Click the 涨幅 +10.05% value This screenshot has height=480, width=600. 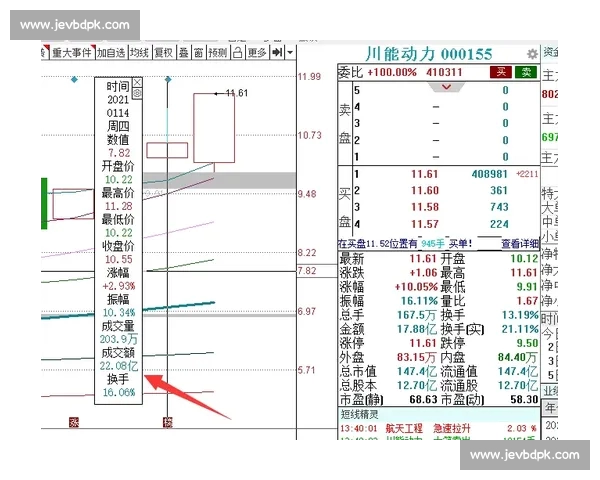click(x=416, y=287)
